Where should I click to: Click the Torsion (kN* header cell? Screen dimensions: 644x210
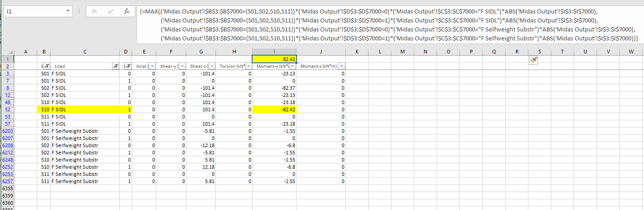coord(234,66)
